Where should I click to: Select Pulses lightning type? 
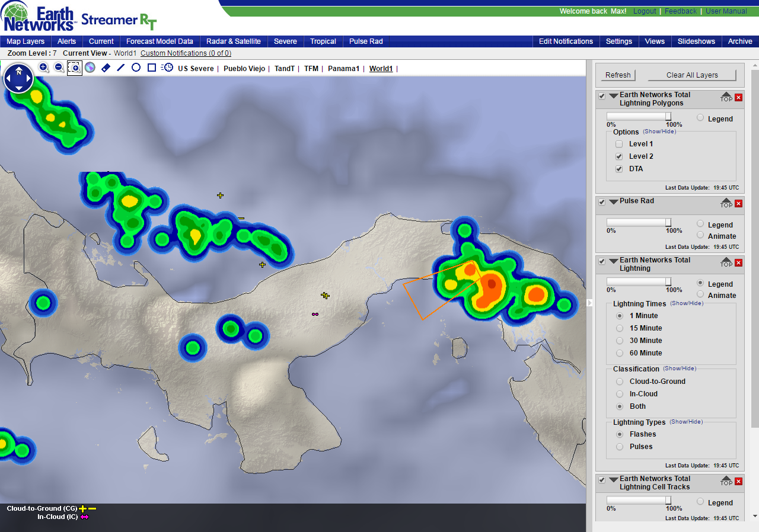click(x=620, y=447)
